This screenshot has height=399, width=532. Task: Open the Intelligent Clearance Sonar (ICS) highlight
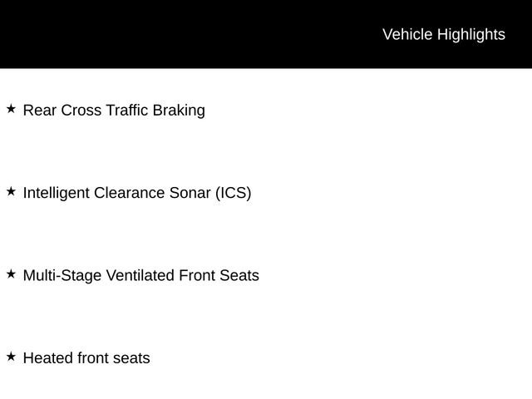pos(137,193)
